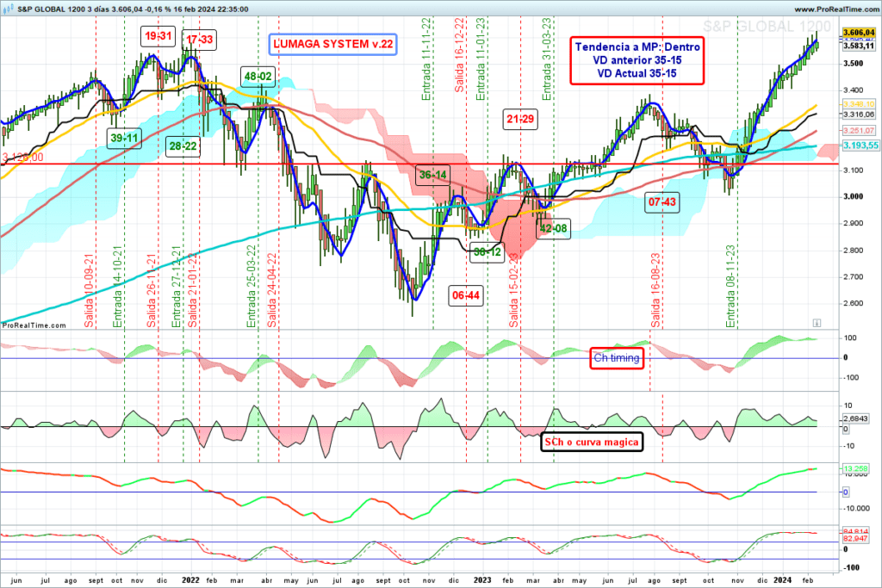Select the green 38-12 annotation label
Viewport: 882px width, 588px height.
tap(488, 252)
